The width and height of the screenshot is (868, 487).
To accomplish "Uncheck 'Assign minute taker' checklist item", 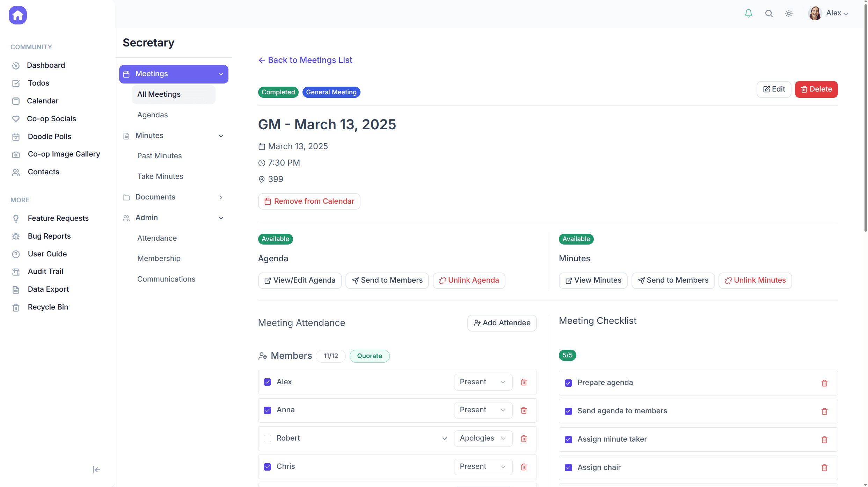I will pyautogui.click(x=568, y=439).
